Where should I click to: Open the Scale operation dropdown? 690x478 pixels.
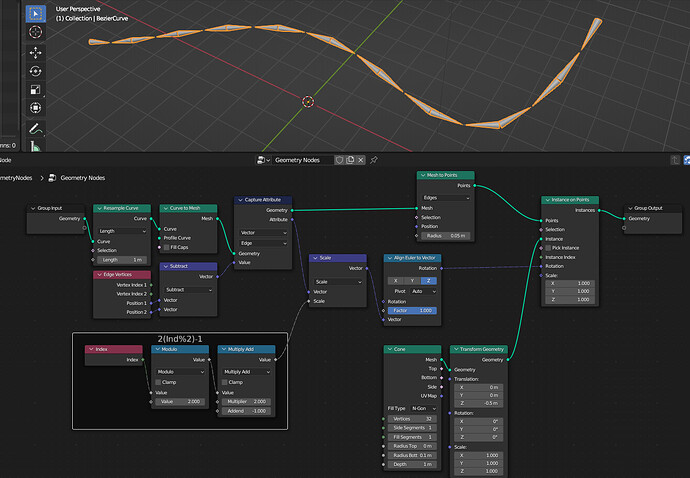(338, 282)
